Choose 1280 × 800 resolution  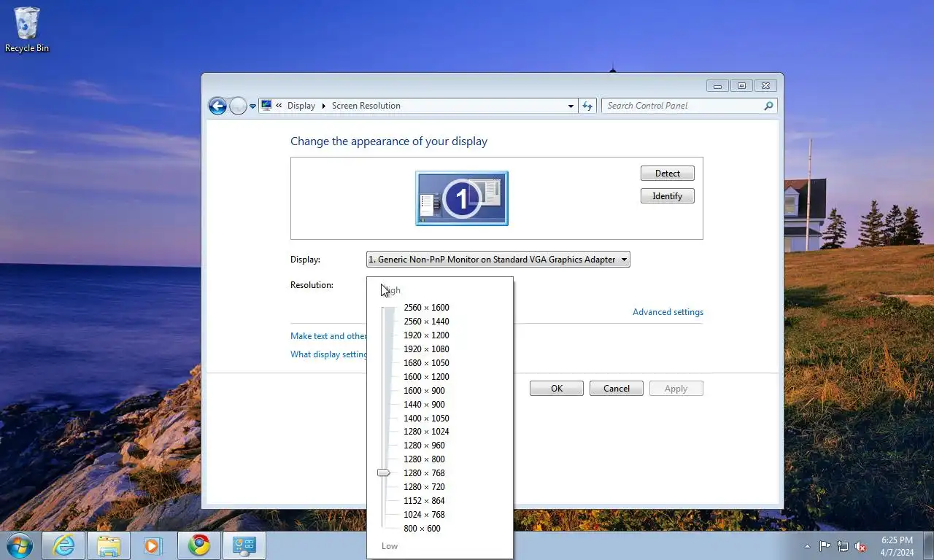[x=424, y=459]
